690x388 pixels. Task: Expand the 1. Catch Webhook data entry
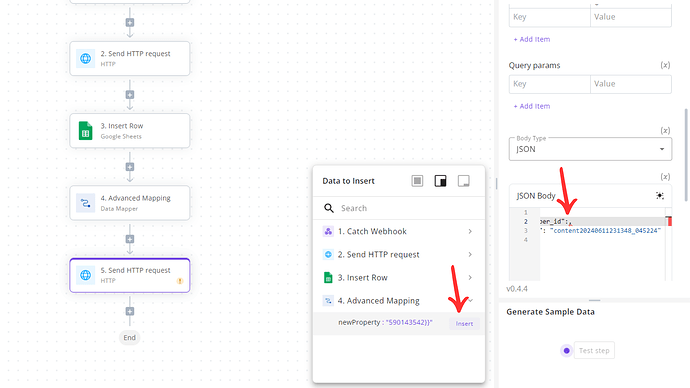399,231
